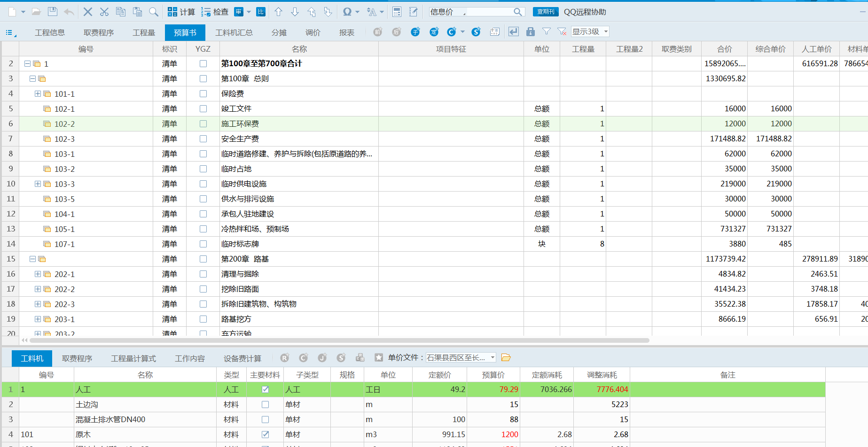Click the move up arrow icon

click(278, 12)
